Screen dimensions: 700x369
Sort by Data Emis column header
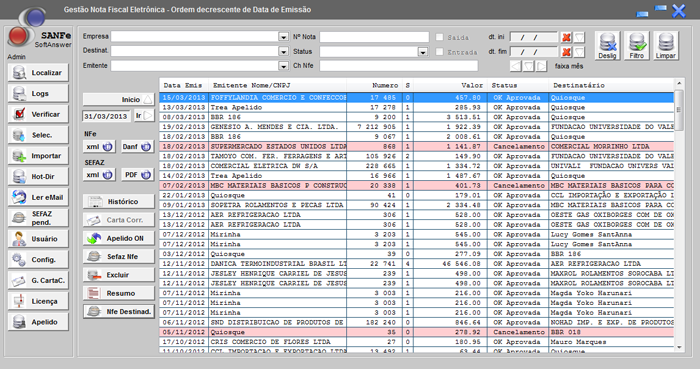tap(183, 85)
